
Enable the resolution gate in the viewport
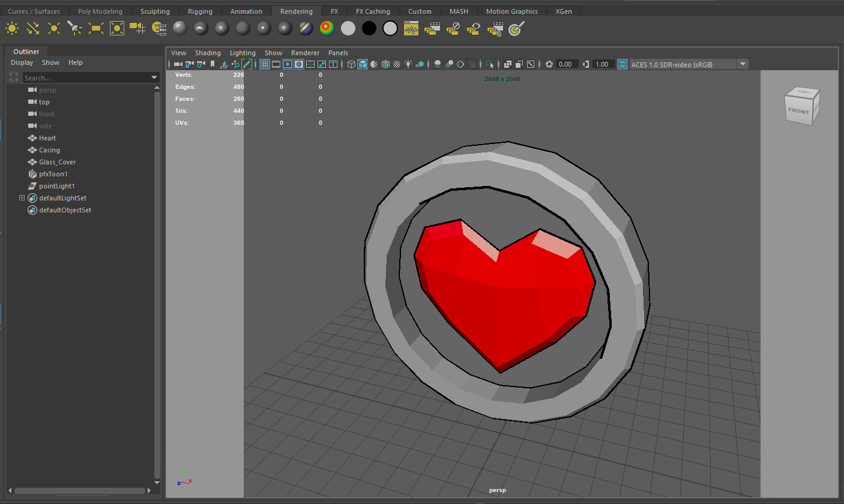(289, 64)
